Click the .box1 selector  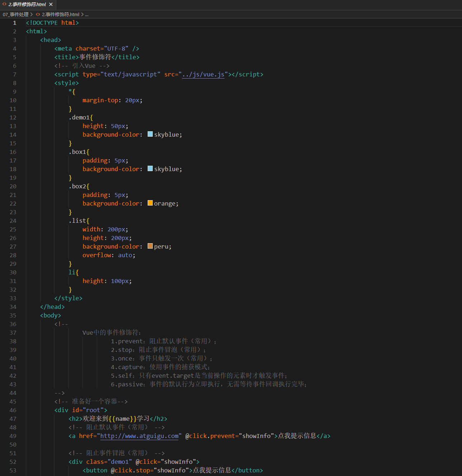click(x=77, y=152)
